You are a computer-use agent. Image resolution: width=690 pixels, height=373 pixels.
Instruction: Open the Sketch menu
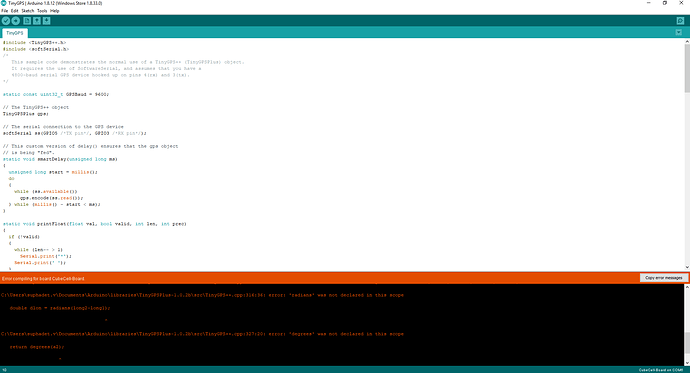tap(28, 11)
